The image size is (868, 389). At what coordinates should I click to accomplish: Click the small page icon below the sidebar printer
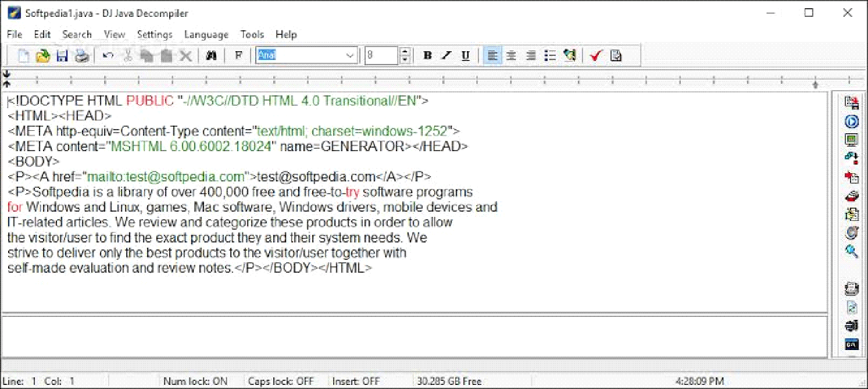pyautogui.click(x=852, y=307)
